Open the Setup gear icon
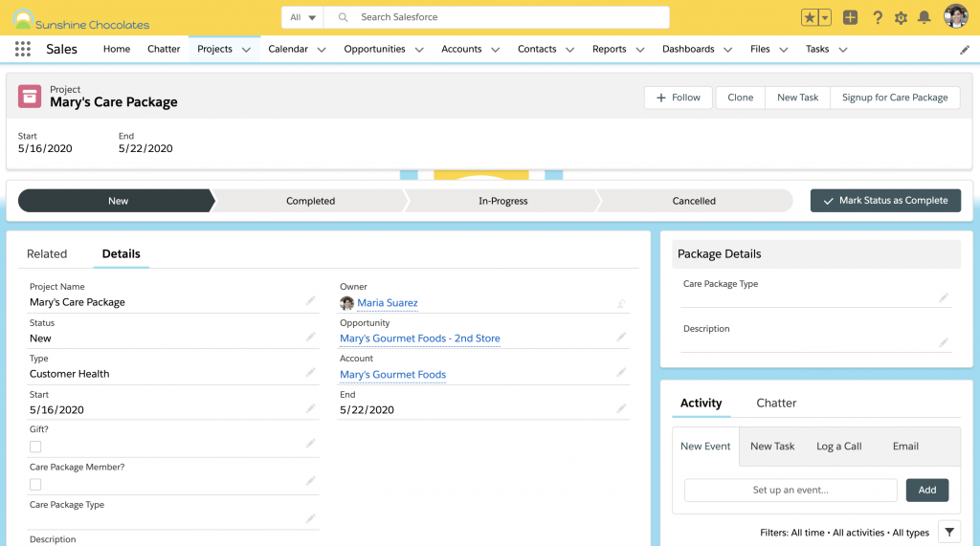 coord(901,18)
